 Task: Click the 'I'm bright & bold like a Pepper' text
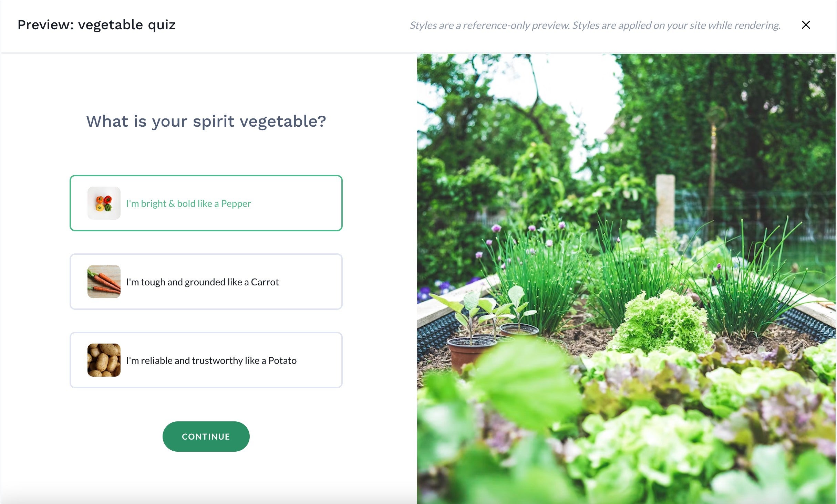click(188, 203)
